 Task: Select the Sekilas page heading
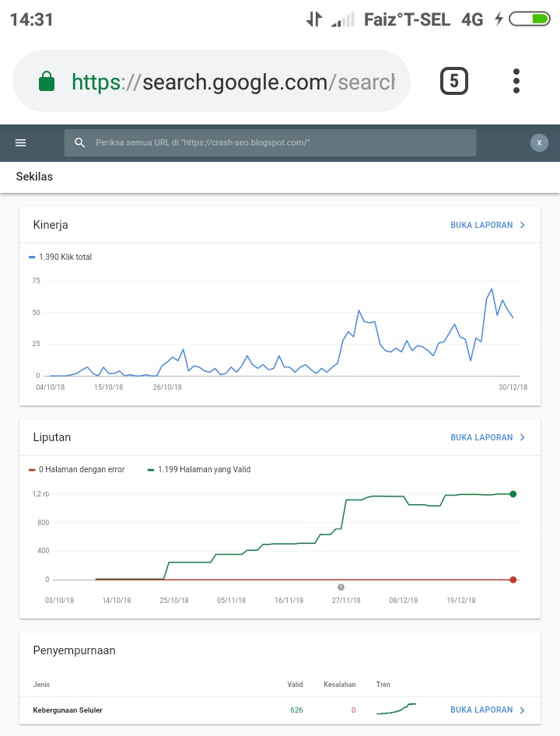click(34, 177)
